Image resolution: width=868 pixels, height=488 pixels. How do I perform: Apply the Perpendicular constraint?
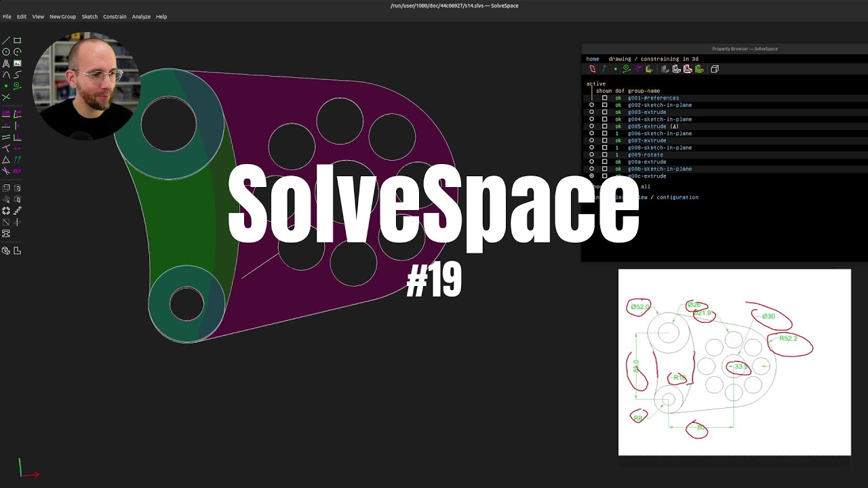[18, 136]
